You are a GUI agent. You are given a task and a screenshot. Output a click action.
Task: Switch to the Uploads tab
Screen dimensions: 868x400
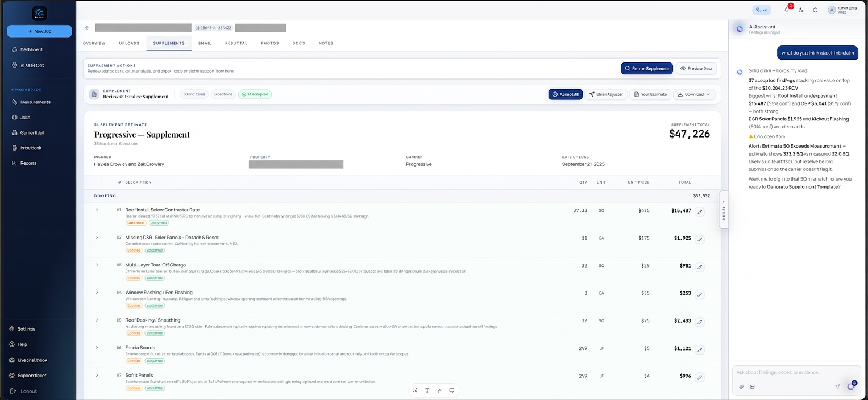coord(129,43)
